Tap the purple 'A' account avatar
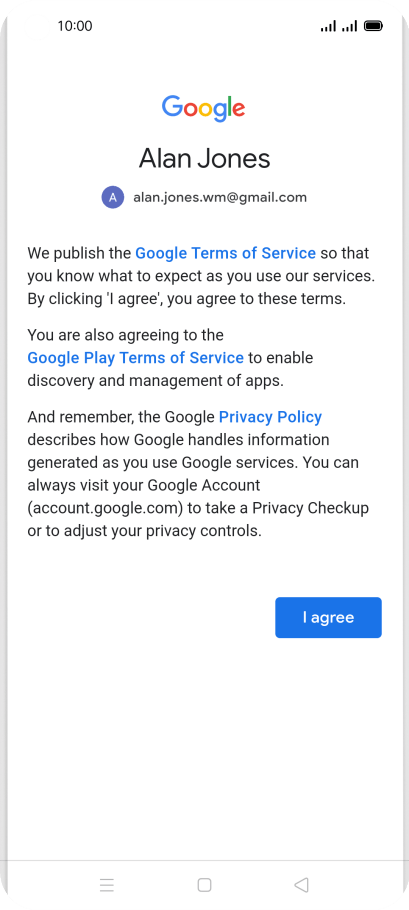The height and width of the screenshot is (910, 409). [113, 197]
